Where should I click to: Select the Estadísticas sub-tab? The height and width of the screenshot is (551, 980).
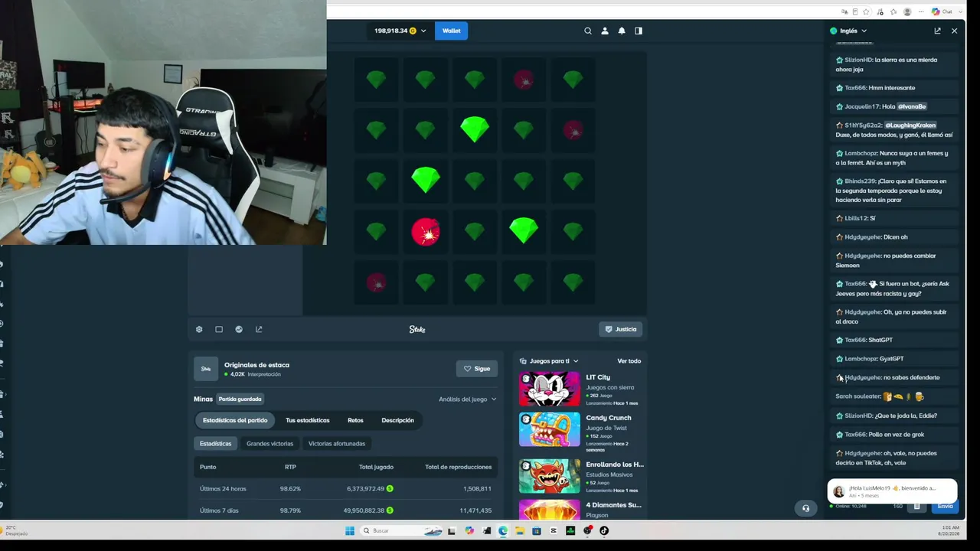[x=215, y=444]
